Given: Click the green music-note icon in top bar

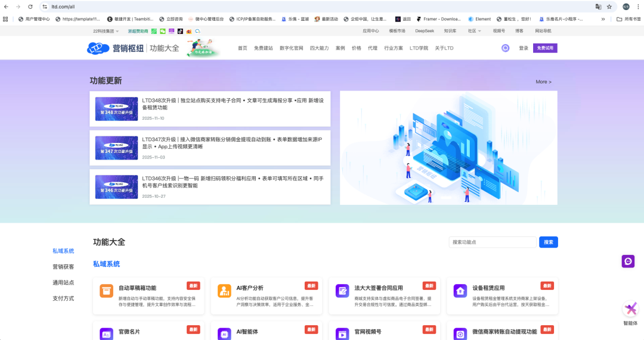Looking at the screenshot, I should [154, 31].
